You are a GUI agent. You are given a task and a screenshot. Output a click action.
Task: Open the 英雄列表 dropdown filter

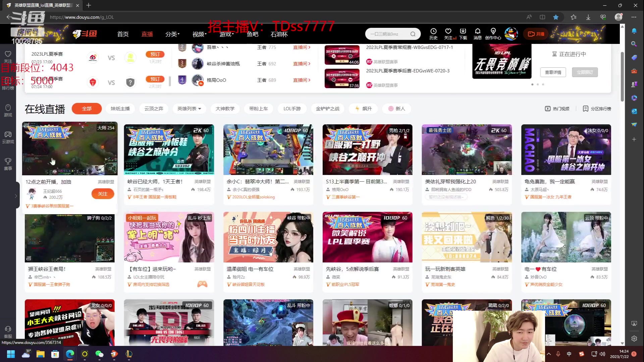189,109
